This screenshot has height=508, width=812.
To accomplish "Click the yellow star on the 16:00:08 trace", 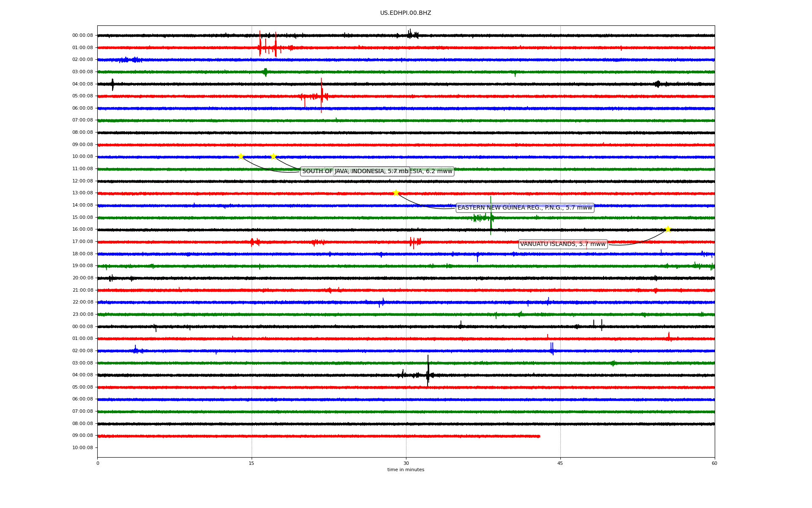I will (x=668, y=229).
